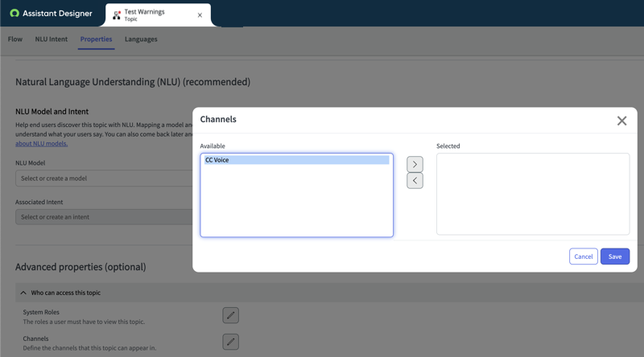Select the Properties tab
Viewport: 644px width, 357px height.
pyautogui.click(x=96, y=39)
